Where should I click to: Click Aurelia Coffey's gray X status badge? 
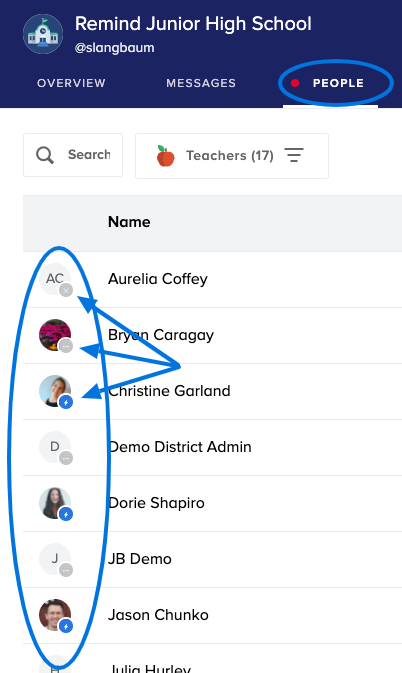[x=66, y=291]
